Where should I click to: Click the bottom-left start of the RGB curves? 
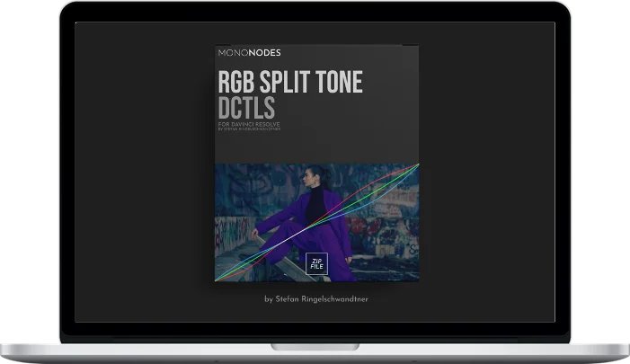[217, 280]
